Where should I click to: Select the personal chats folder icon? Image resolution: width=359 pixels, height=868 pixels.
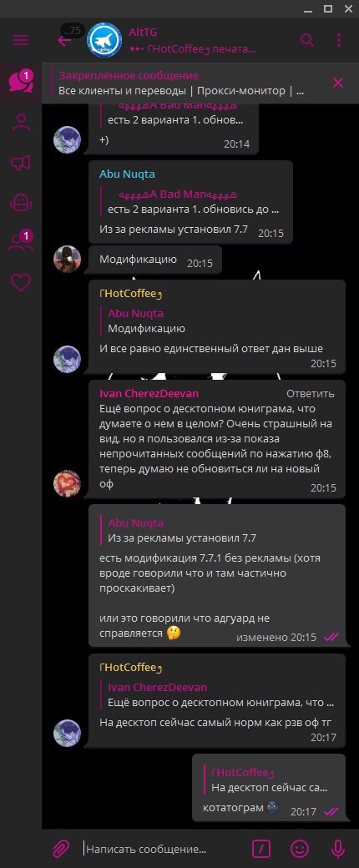click(21, 123)
